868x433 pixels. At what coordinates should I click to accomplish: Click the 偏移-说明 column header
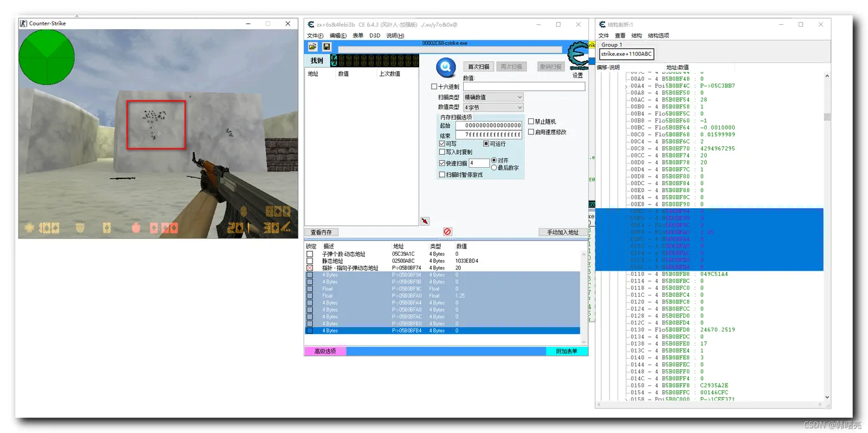pyautogui.click(x=608, y=68)
